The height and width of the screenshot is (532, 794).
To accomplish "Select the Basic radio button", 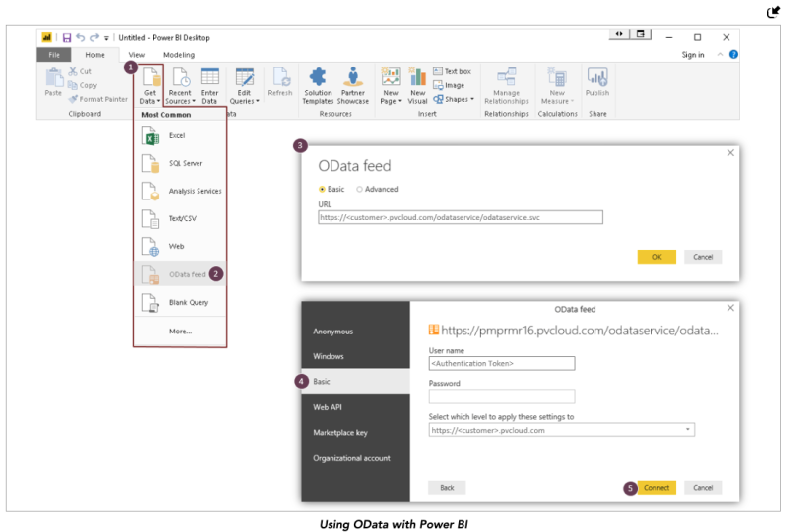I will [x=322, y=189].
